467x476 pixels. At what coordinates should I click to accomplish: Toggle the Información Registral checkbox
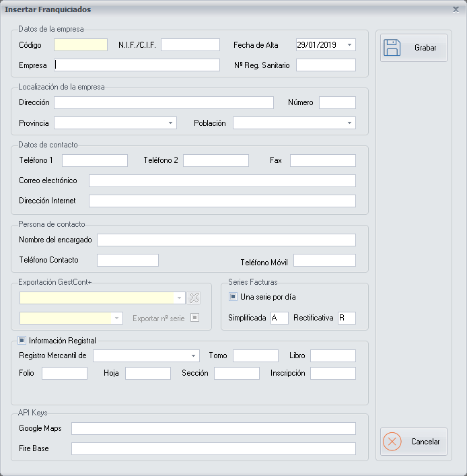coord(22,340)
